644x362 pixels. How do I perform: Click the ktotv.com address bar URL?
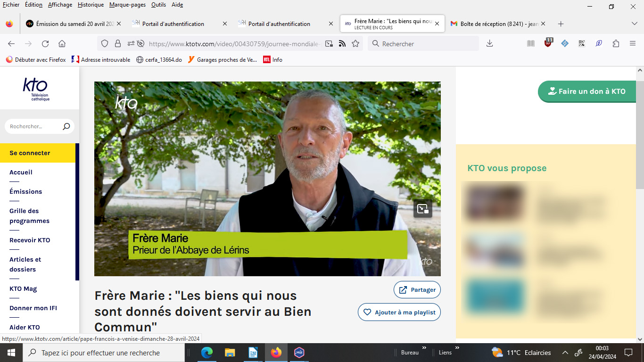(234, 44)
